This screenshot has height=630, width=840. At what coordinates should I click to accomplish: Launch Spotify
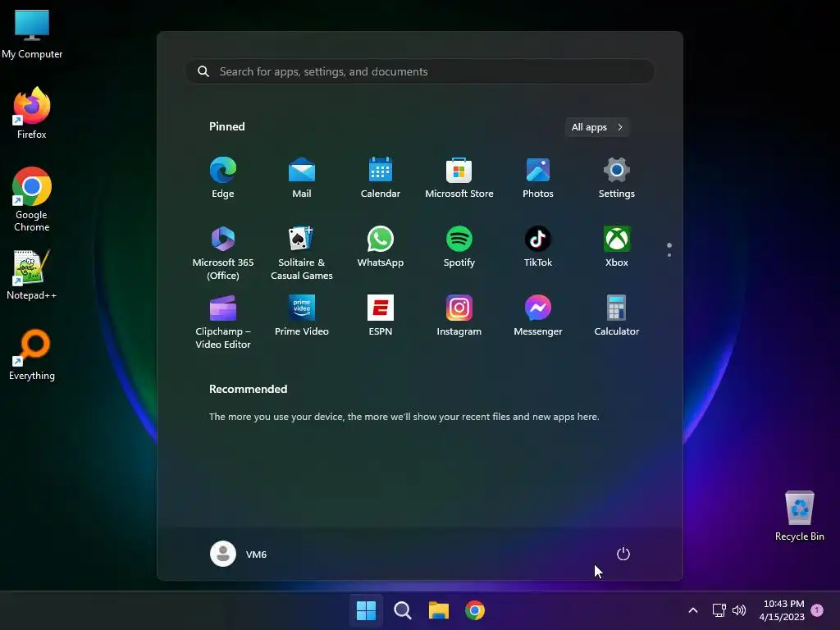[x=459, y=247]
